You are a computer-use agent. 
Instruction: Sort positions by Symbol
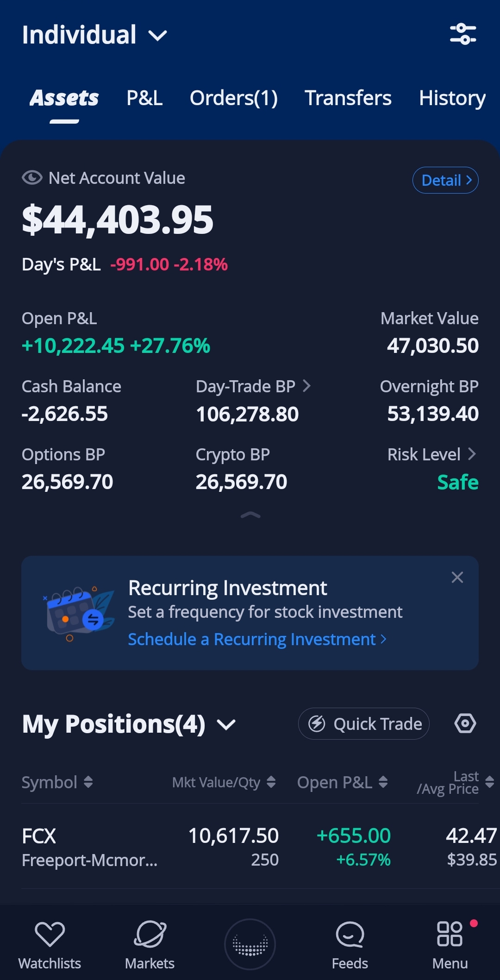[x=57, y=782]
